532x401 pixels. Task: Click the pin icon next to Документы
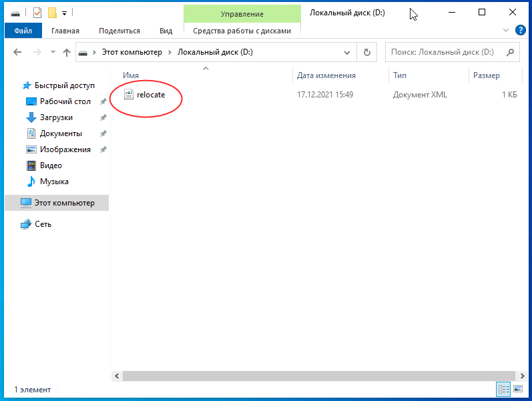[x=103, y=133]
